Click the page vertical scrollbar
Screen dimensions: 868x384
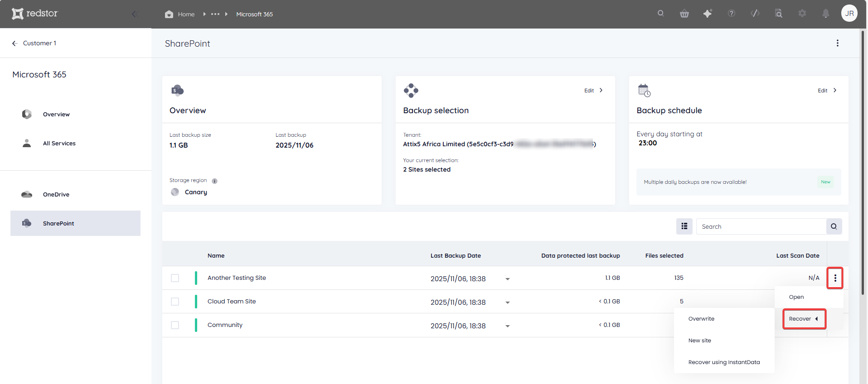[863, 163]
